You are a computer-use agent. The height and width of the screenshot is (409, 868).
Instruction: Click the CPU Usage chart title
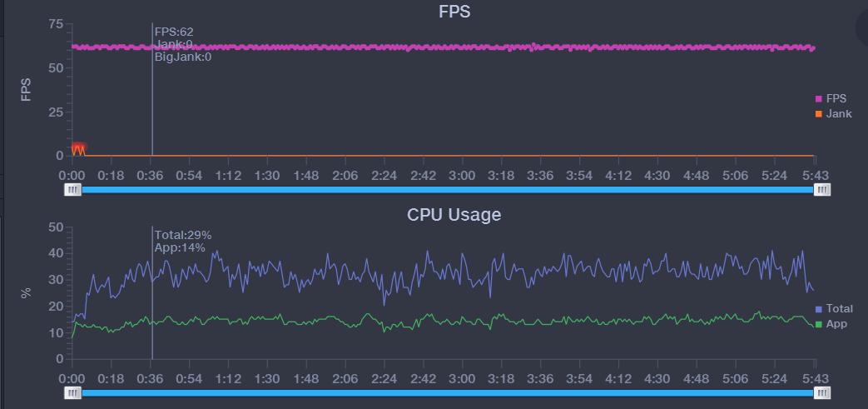[x=454, y=214]
